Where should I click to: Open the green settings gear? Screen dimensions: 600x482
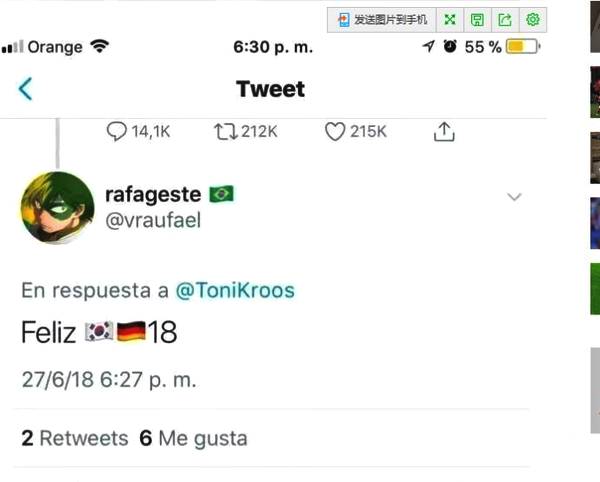click(532, 19)
